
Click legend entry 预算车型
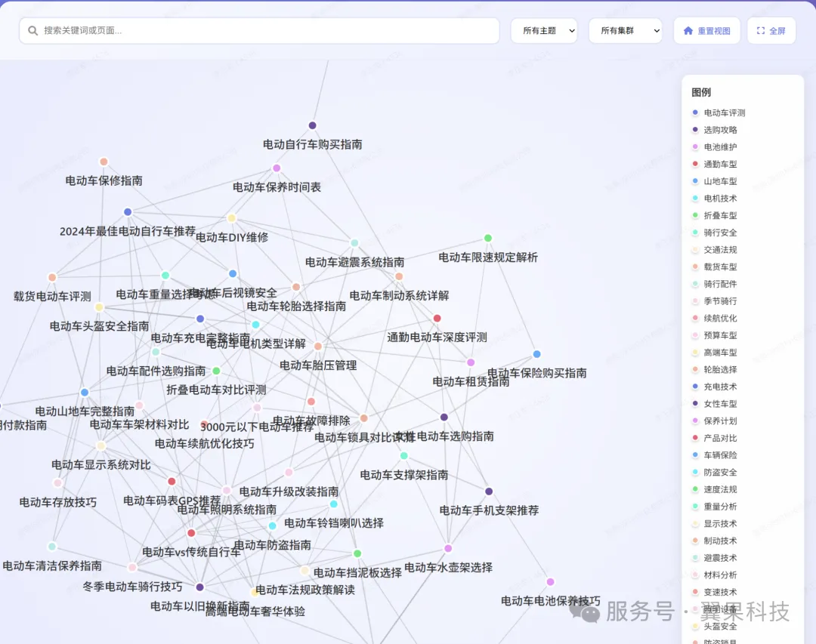715,335
